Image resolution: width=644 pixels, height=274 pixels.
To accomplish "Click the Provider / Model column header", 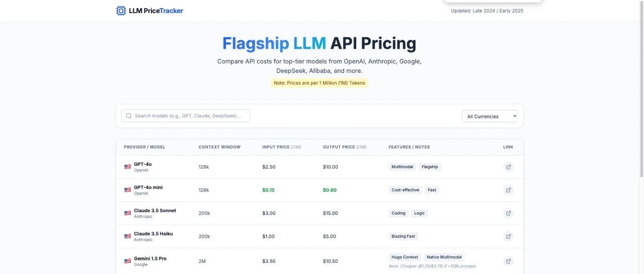I will [144, 147].
